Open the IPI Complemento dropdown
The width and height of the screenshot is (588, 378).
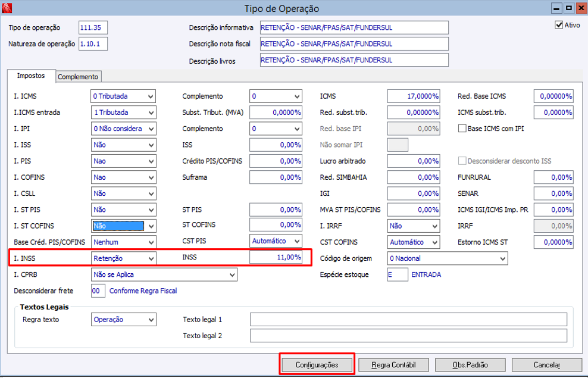[x=276, y=129]
